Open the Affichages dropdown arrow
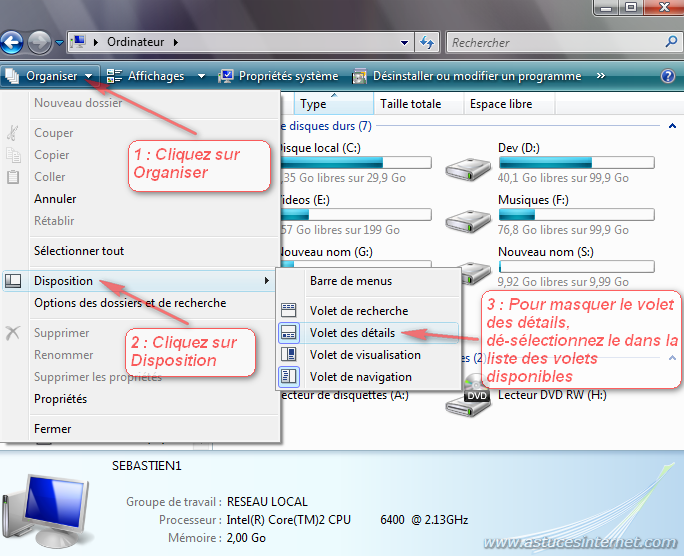The image size is (684, 556). pos(201,76)
